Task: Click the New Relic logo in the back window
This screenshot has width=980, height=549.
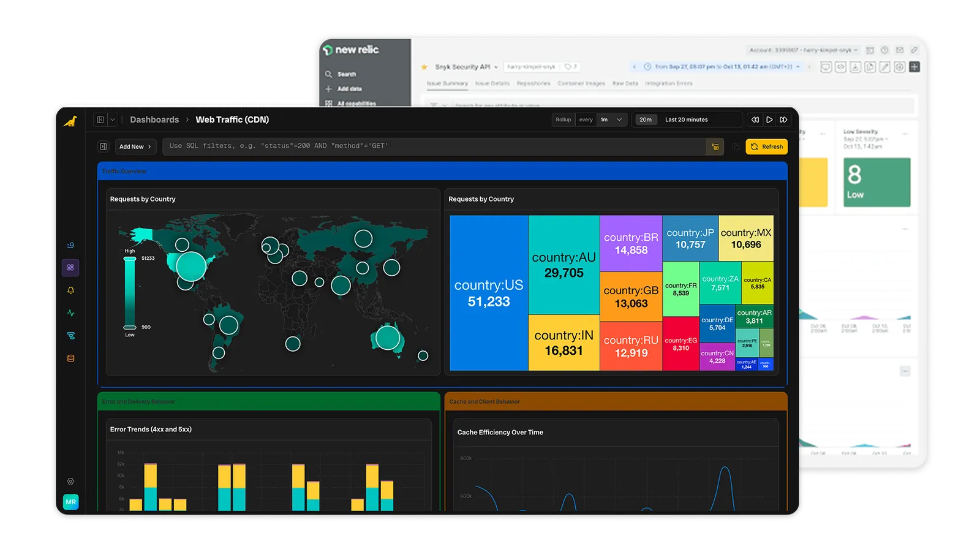Action: click(352, 50)
